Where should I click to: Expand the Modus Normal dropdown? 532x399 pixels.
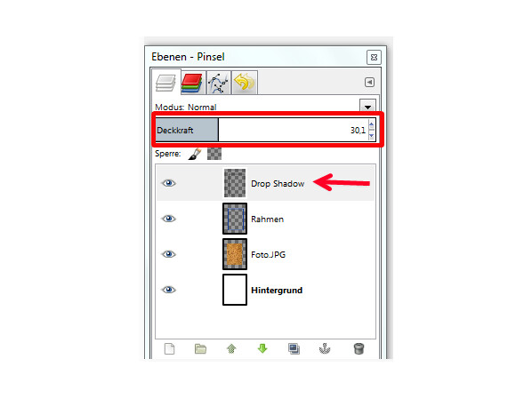click(x=367, y=107)
